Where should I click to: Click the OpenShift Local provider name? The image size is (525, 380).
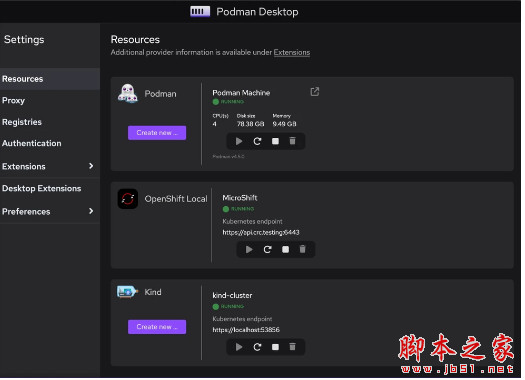point(177,200)
